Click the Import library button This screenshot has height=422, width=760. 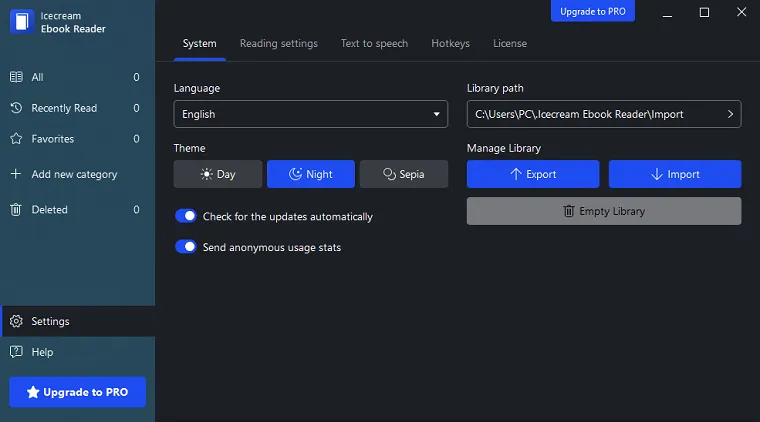(675, 174)
